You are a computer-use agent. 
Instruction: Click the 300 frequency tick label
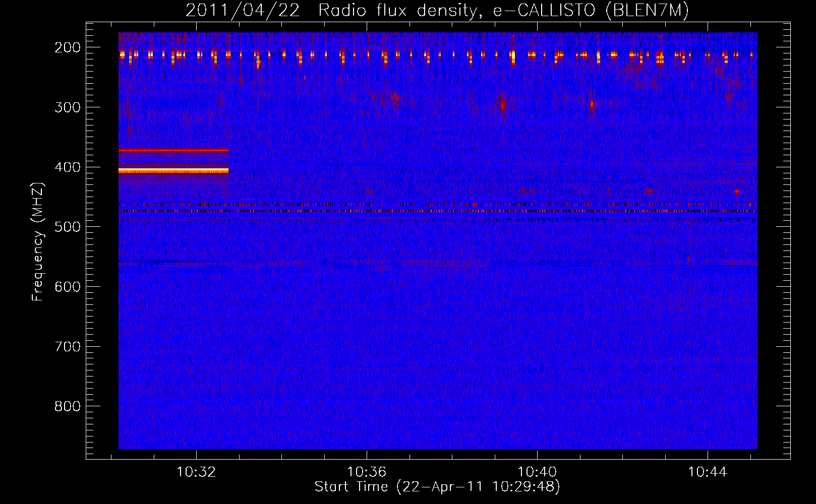click(68, 107)
